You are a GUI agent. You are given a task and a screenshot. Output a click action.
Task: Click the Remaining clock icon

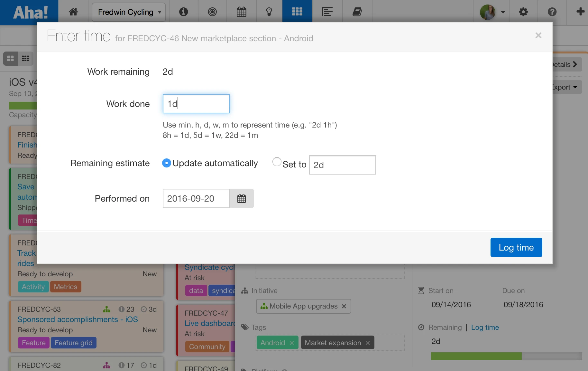pos(421,328)
